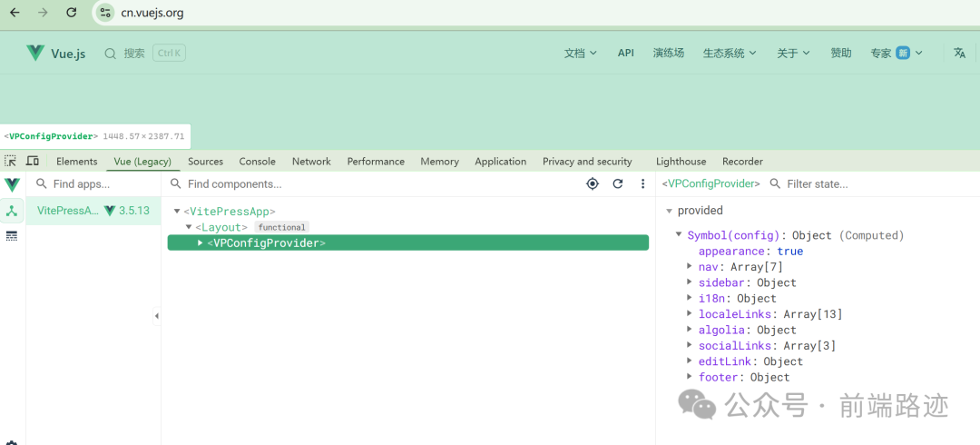
Task: Select the Layout functional component row
Action: (x=408, y=227)
